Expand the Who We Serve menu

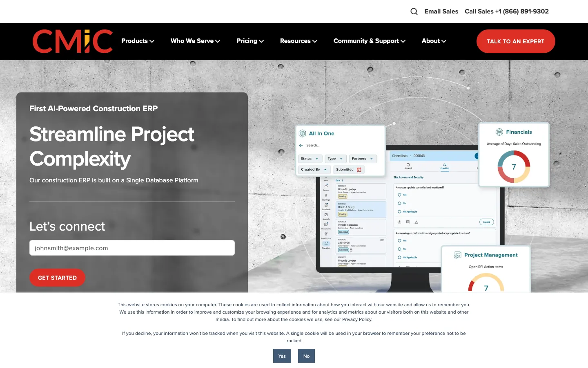195,41
